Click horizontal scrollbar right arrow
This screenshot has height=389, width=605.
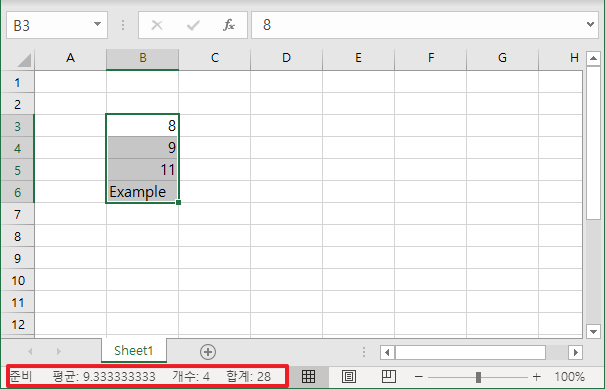pos(575,352)
